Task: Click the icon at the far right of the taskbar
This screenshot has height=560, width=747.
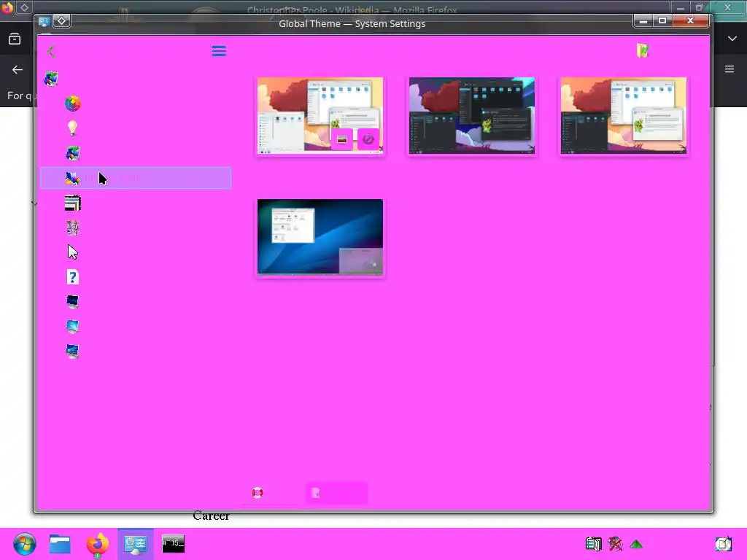Action: pos(723,544)
